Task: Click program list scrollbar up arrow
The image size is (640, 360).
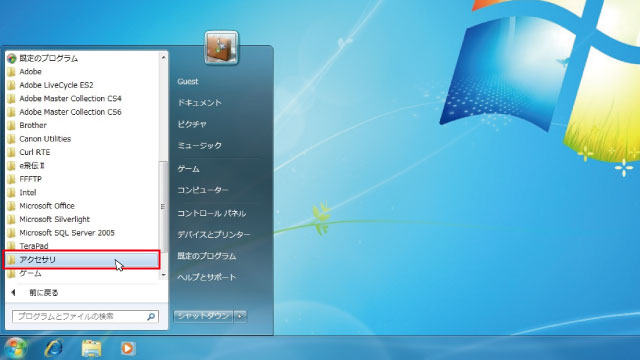Action: click(x=163, y=58)
